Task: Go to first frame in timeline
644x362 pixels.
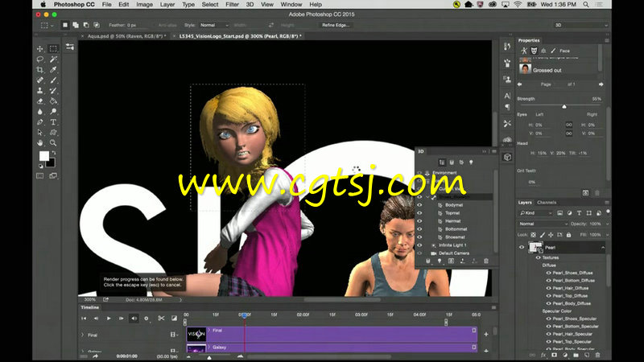Action: point(84,318)
